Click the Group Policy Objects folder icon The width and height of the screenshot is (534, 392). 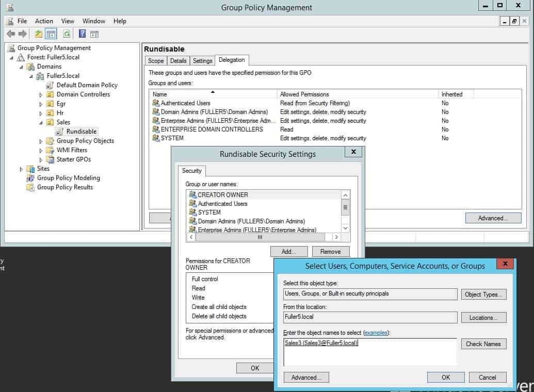[50, 141]
